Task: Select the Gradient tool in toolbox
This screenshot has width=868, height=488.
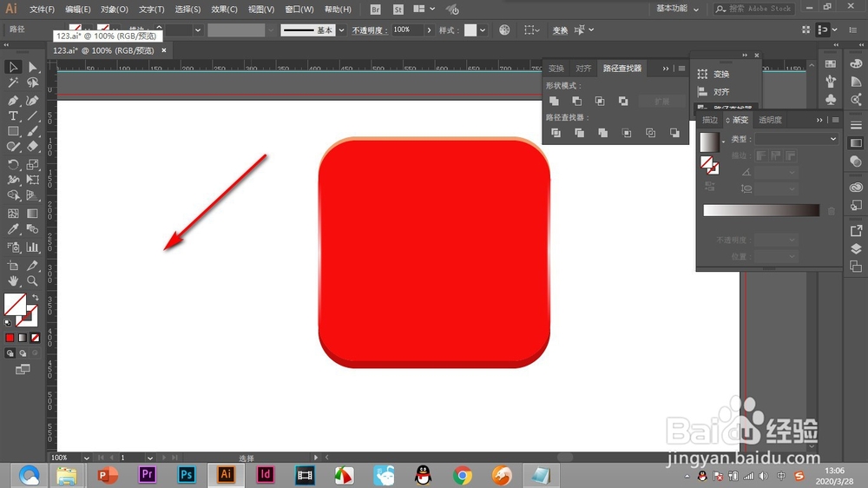Action: 33,214
